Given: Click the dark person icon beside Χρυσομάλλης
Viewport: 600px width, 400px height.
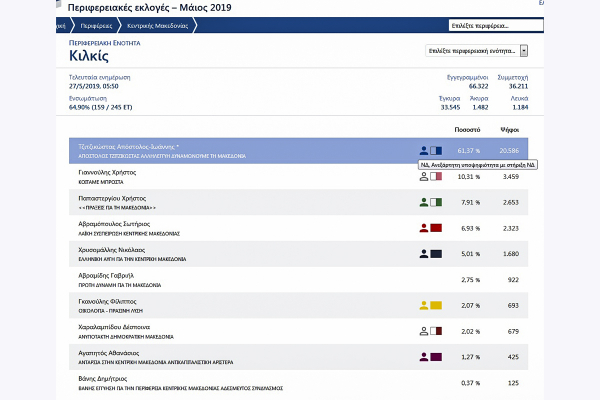Looking at the screenshot, I should pyautogui.click(x=424, y=253).
